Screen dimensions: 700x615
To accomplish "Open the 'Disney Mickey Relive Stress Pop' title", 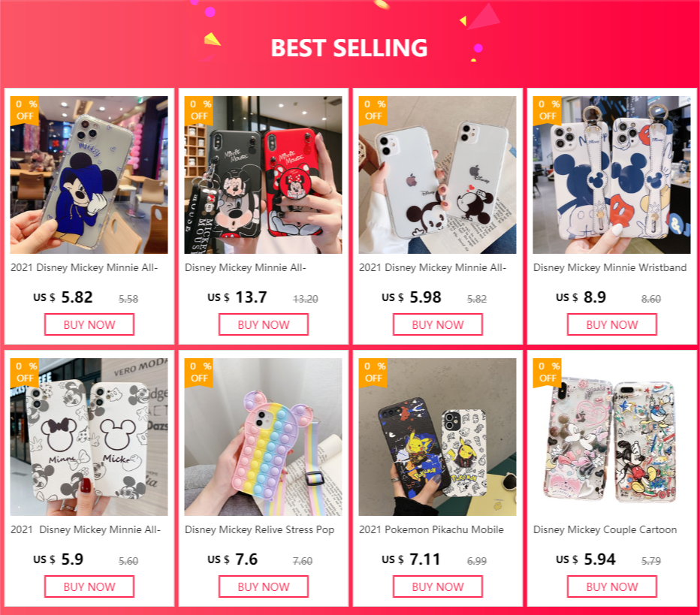I will pyautogui.click(x=259, y=529).
